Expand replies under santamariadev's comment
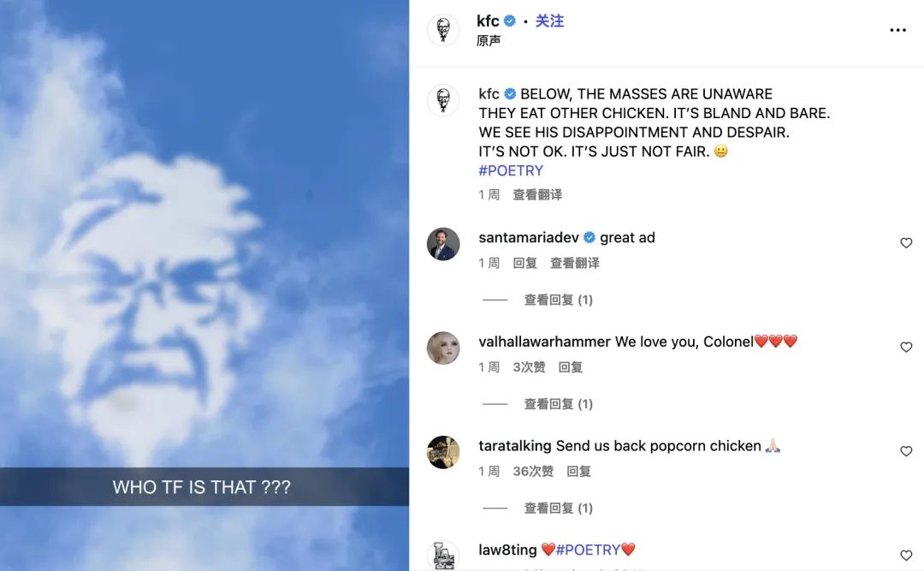The width and height of the screenshot is (924, 571). (558, 300)
